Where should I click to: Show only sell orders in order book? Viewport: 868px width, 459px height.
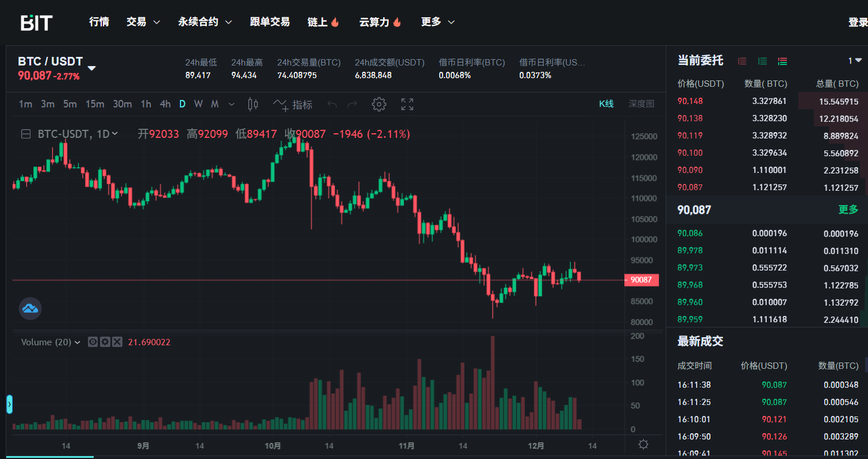742,61
